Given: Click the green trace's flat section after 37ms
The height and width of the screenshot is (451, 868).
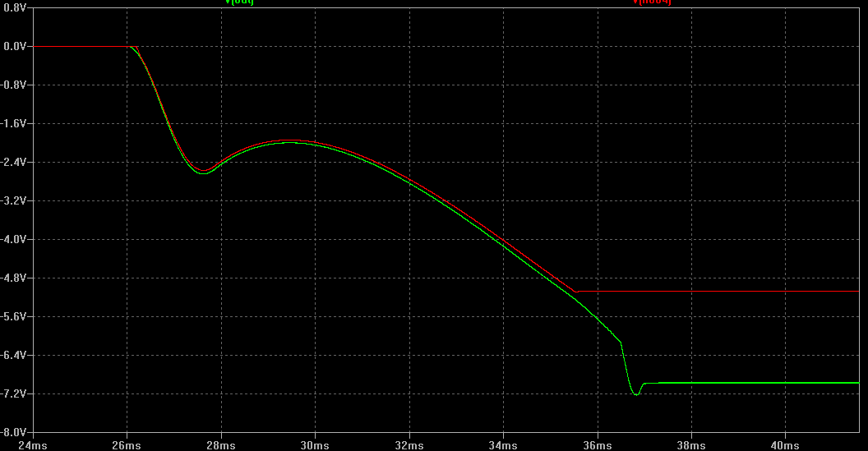Looking at the screenshot, I should [752, 383].
